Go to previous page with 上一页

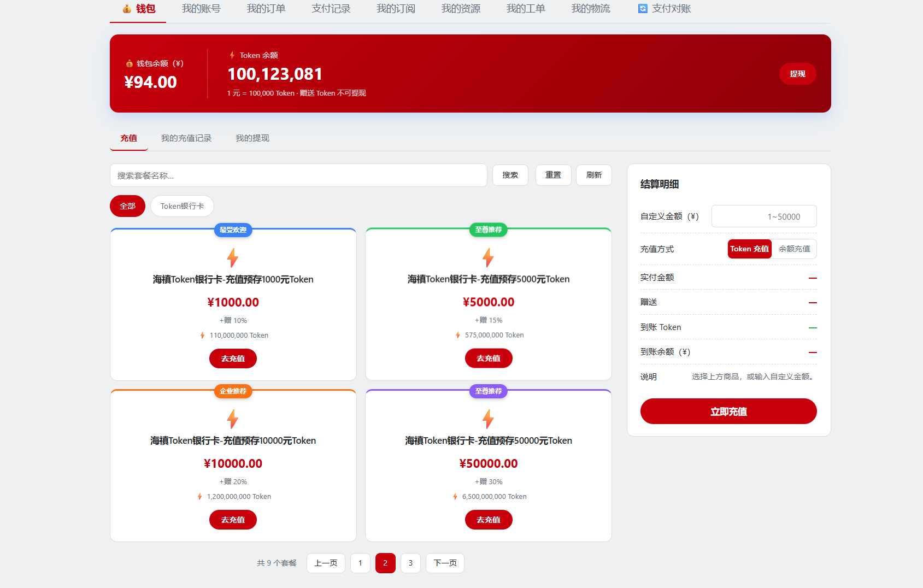coord(326,563)
